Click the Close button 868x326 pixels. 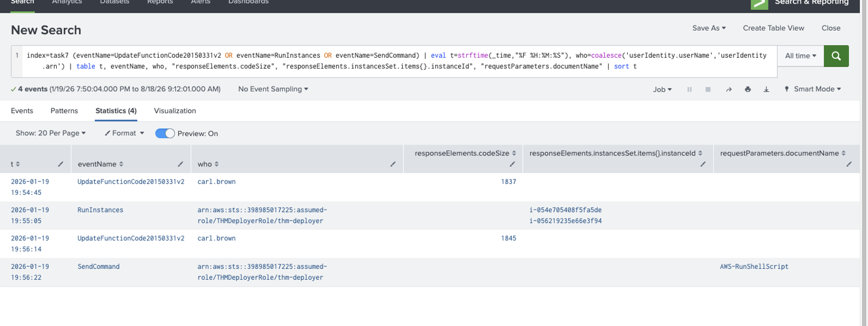coord(831,28)
